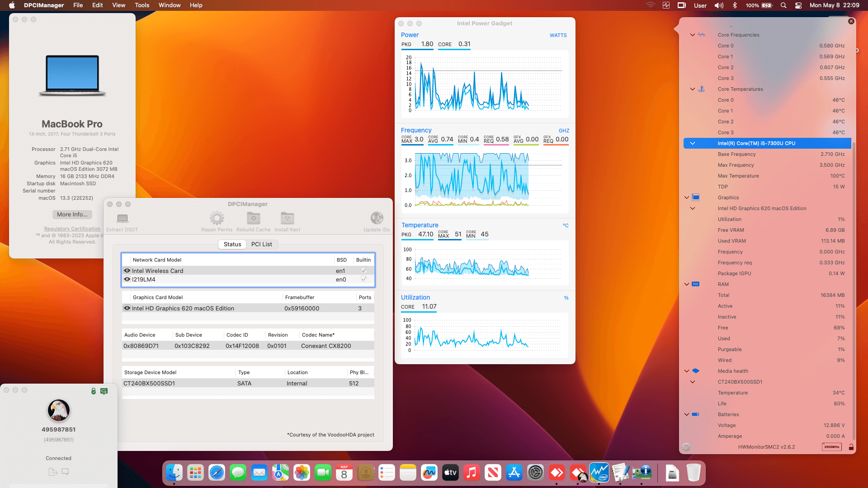Open the Regulatory Certification link
This screenshot has width=868, height=488.
[x=72, y=229]
